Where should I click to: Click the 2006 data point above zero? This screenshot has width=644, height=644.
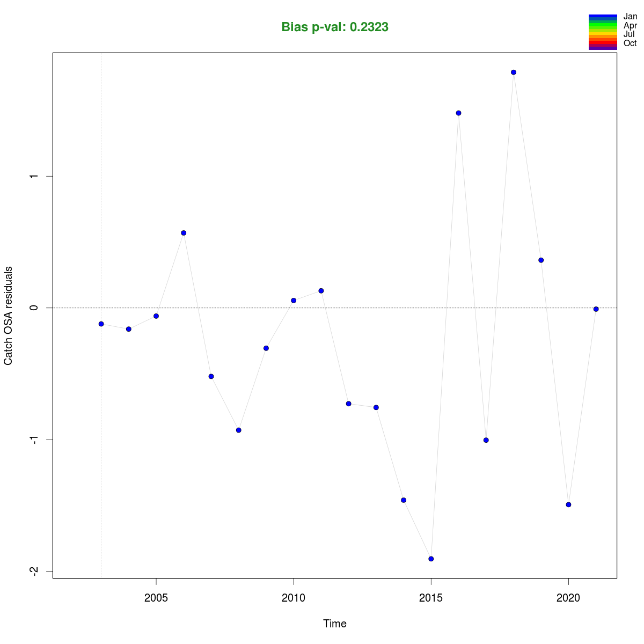(184, 233)
